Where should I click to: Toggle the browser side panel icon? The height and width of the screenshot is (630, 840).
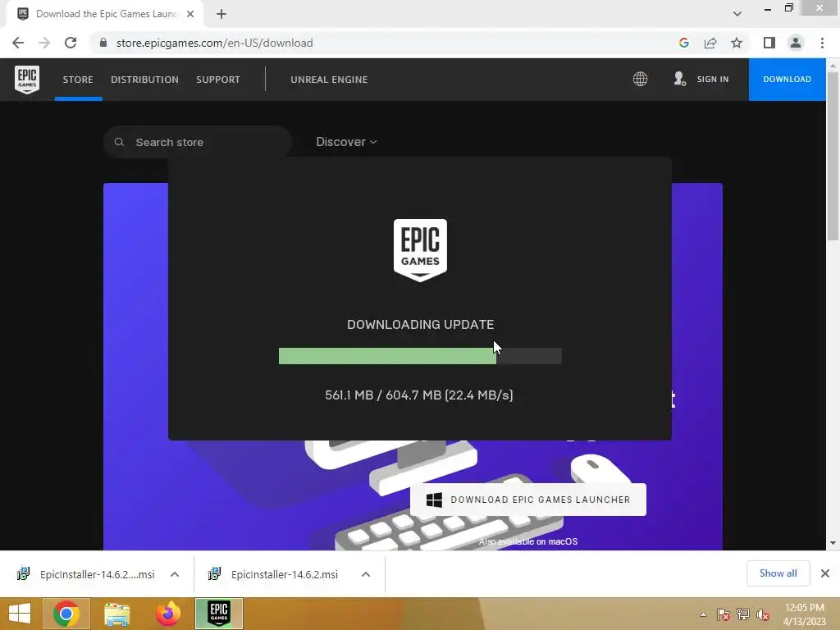769,43
